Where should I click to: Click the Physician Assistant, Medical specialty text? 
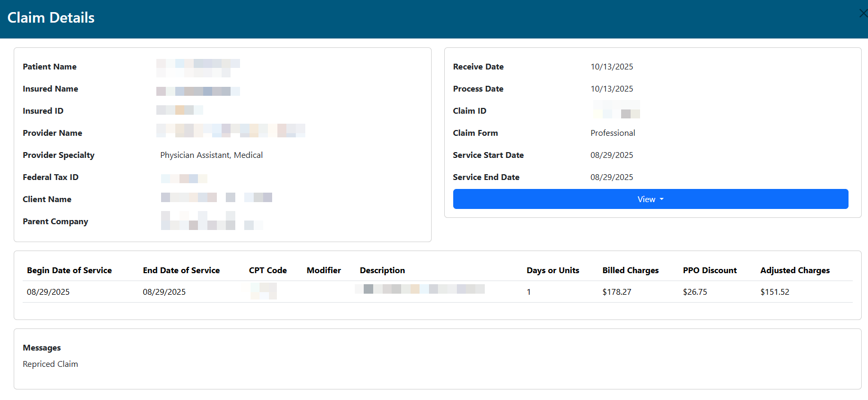click(211, 155)
